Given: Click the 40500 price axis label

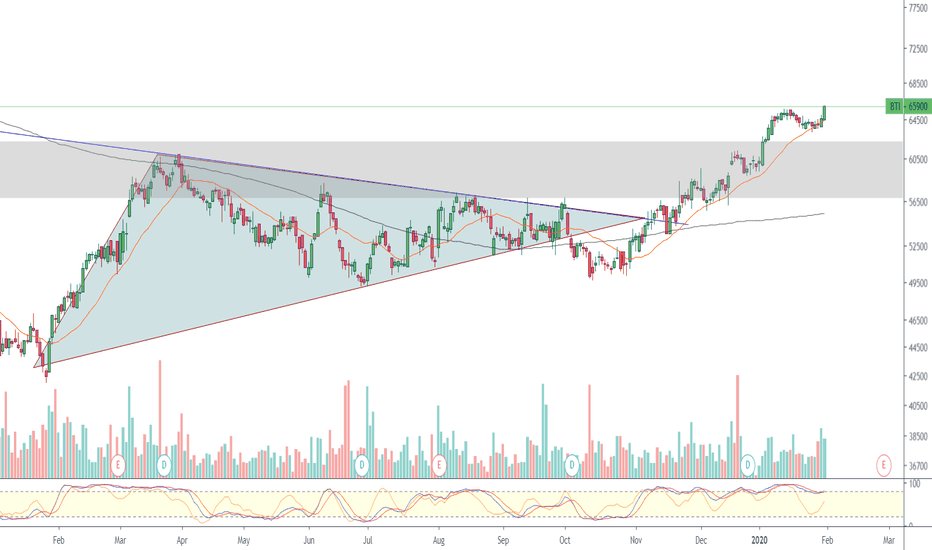Looking at the screenshot, I should tap(918, 406).
